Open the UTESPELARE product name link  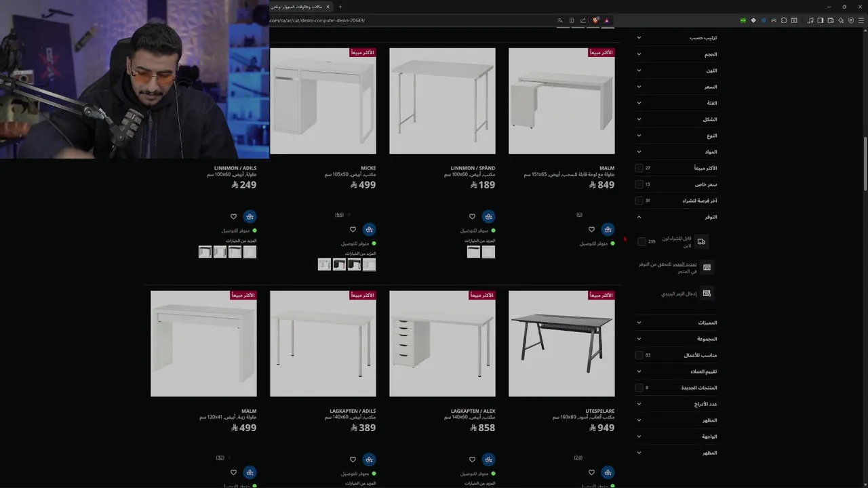click(x=600, y=411)
